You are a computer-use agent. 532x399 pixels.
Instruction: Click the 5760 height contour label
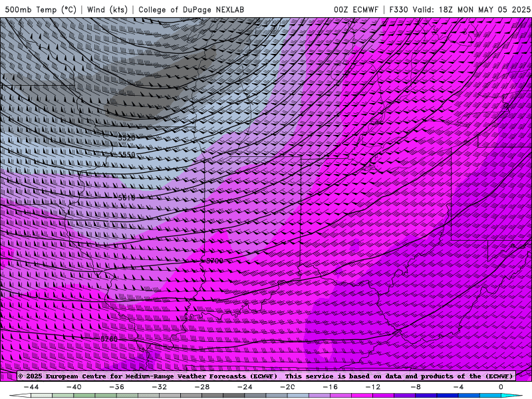pyautogui.click(x=109, y=339)
